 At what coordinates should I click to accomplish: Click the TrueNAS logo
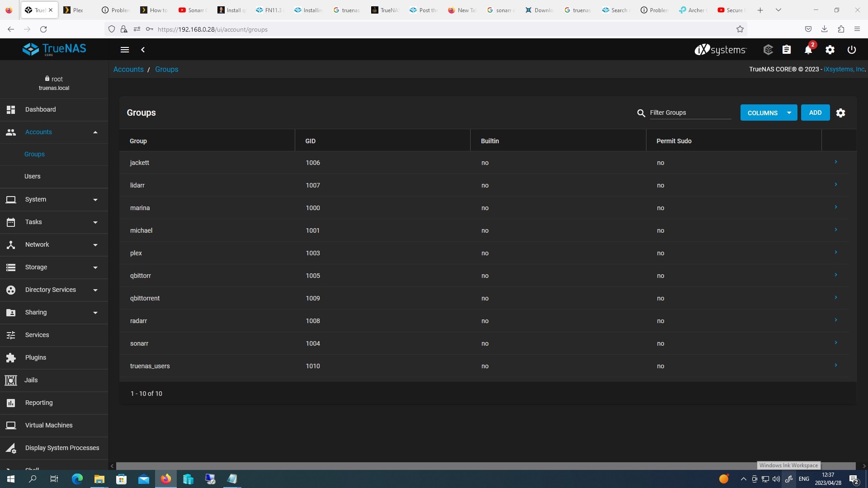click(x=54, y=49)
